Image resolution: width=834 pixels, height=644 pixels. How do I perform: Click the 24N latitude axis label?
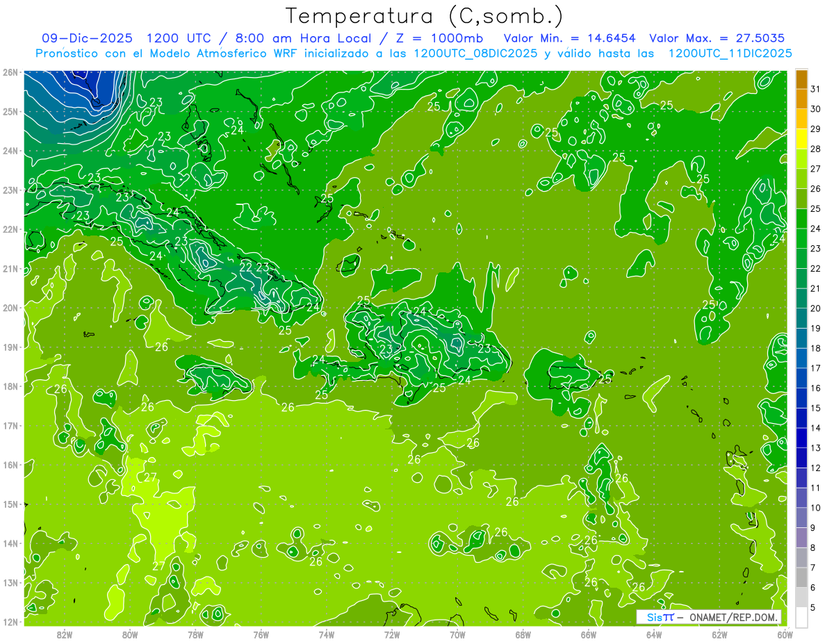[10, 151]
